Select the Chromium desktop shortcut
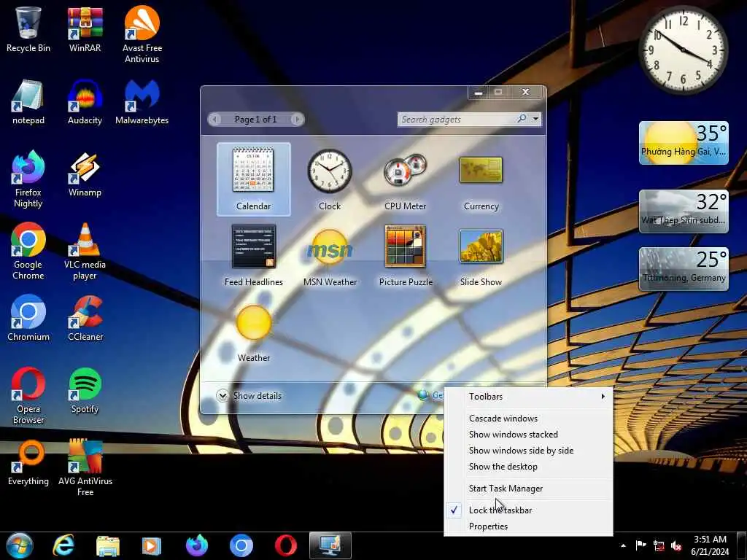 pos(28,318)
